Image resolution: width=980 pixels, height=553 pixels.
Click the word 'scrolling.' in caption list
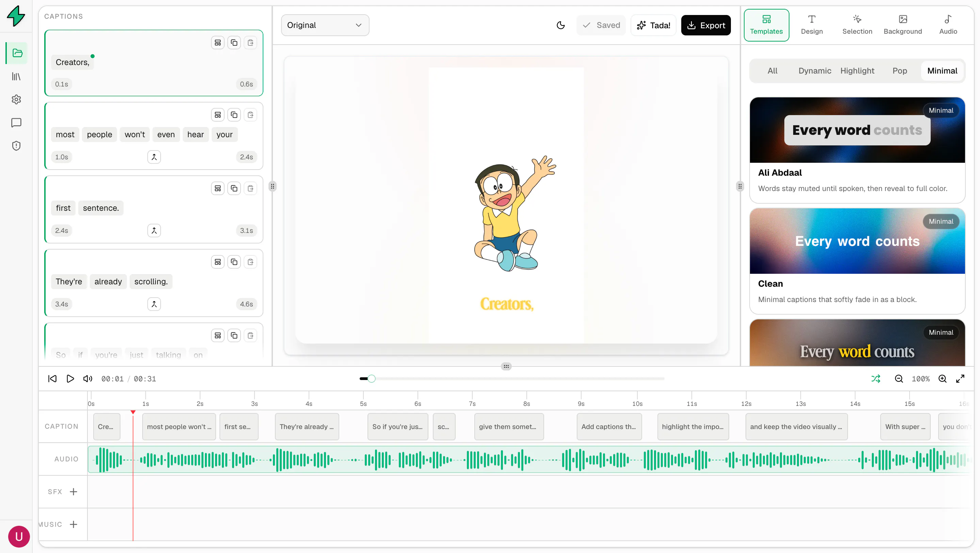click(151, 282)
